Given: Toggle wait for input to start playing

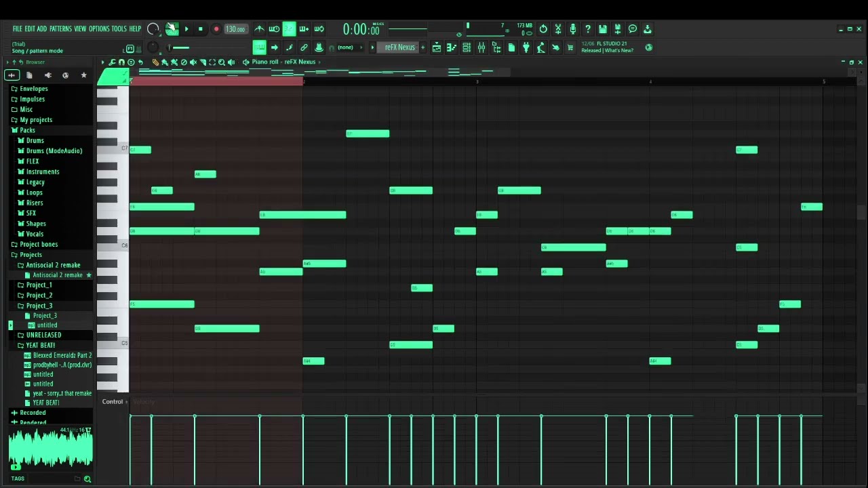Looking at the screenshot, I should click(274, 29).
